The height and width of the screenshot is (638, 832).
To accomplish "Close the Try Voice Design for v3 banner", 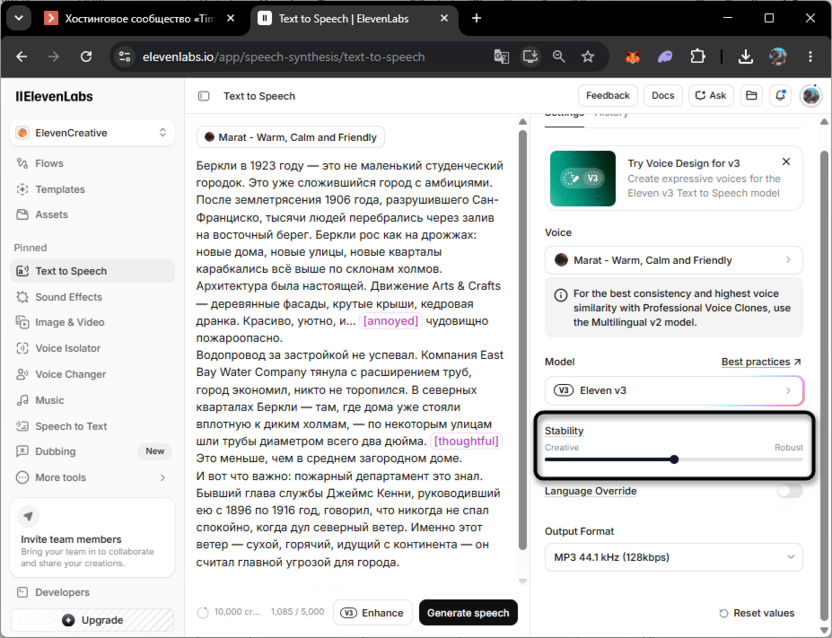I will pos(786,161).
